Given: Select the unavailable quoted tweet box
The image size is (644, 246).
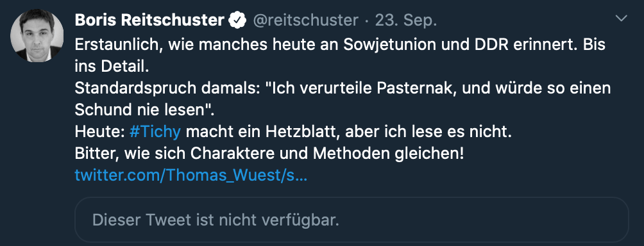Looking at the screenshot, I should [x=352, y=220].
